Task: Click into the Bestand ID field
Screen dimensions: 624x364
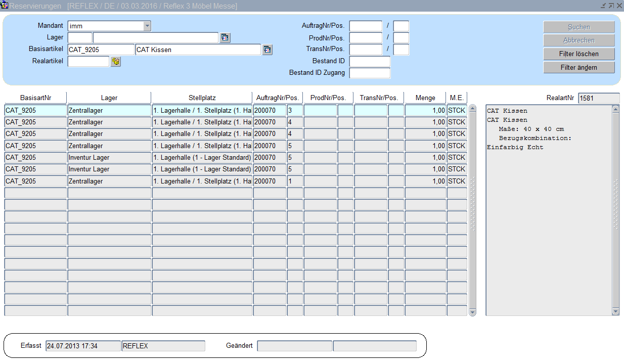Action: (370, 62)
